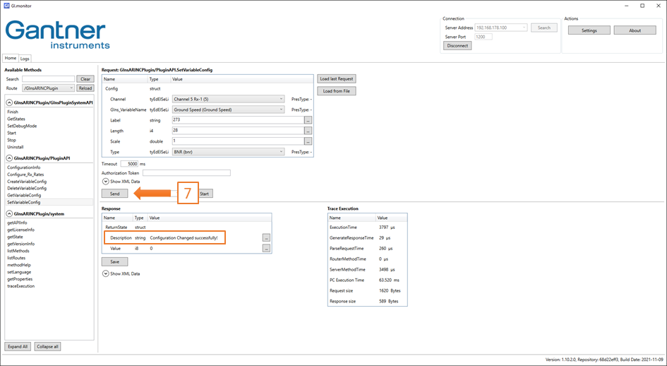Select the Configure_Rx_Rates method
Viewport: 667px width, 366px height.
pos(26,174)
